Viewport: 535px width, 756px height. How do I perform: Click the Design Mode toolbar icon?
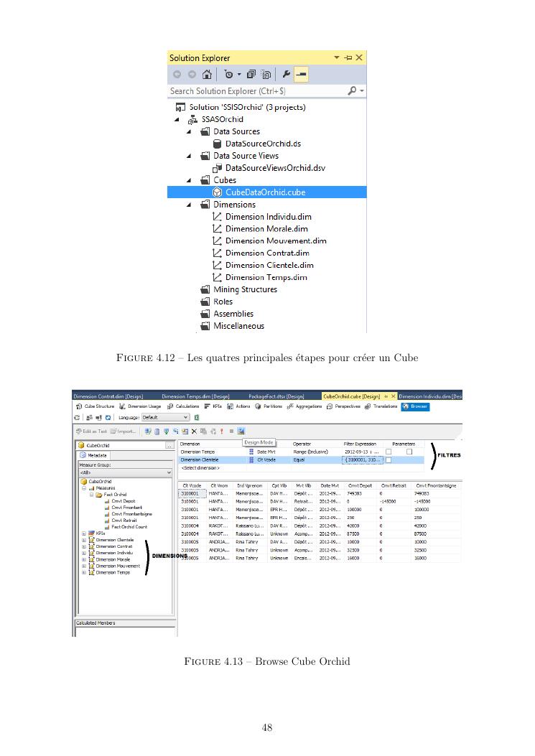241,431
